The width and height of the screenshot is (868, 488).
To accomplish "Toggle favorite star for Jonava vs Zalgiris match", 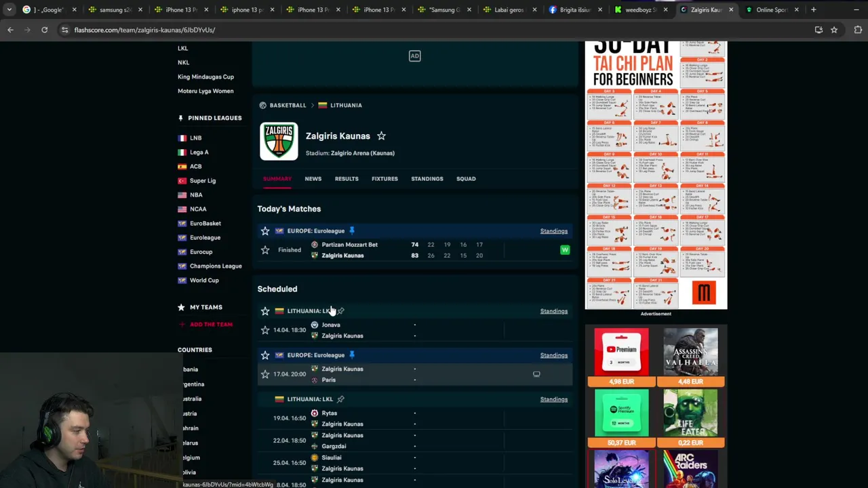I will (265, 330).
